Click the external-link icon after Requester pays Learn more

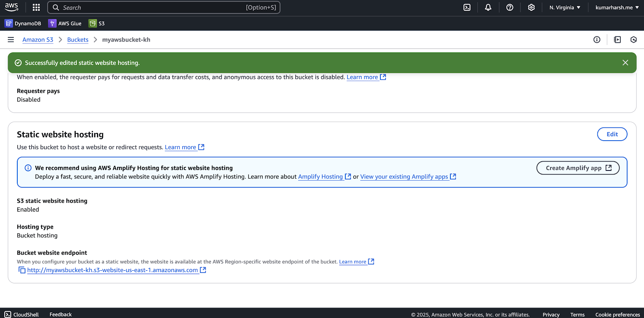pos(383,77)
